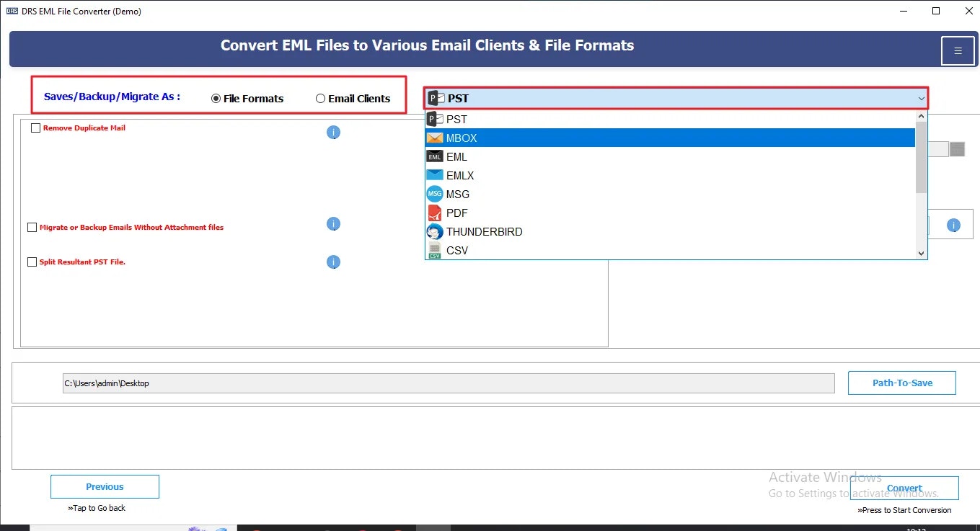Choose MSG from the format list

[x=670, y=194]
